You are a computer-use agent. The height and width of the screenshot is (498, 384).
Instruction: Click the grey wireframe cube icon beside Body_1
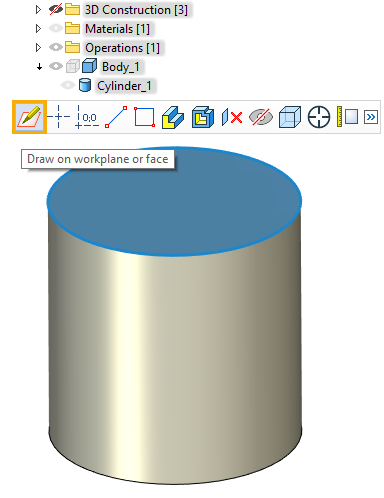(73, 66)
